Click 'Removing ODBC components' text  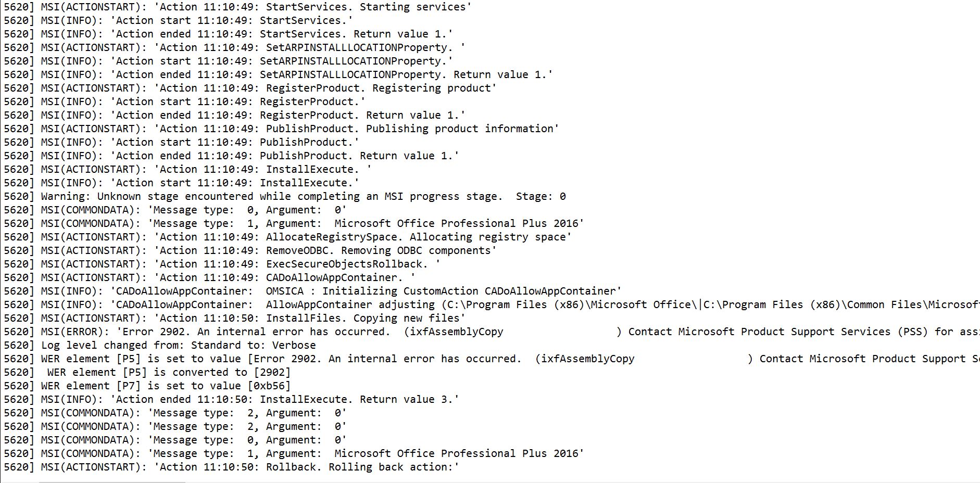point(416,251)
